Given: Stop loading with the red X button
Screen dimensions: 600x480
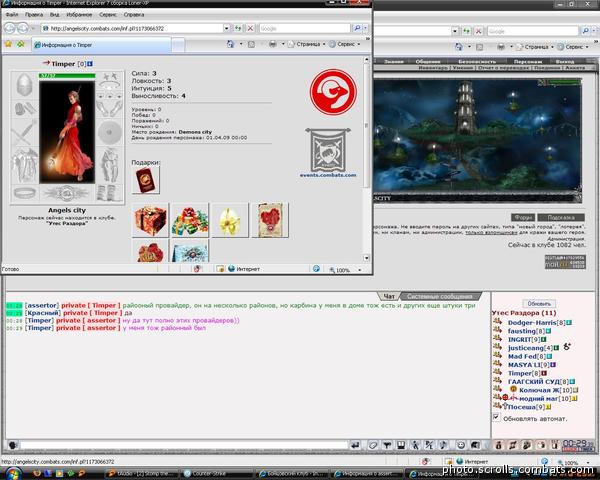Looking at the screenshot, I should (x=250, y=28).
